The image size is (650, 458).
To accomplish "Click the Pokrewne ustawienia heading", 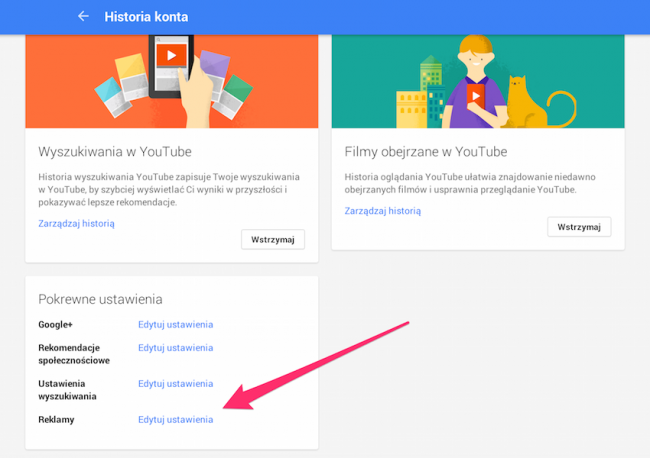I will pos(100,299).
